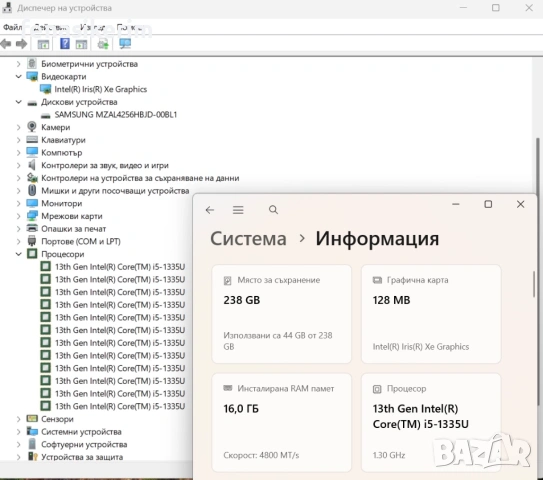Maximize the Settings window
This screenshot has width=543, height=480.
tap(488, 204)
